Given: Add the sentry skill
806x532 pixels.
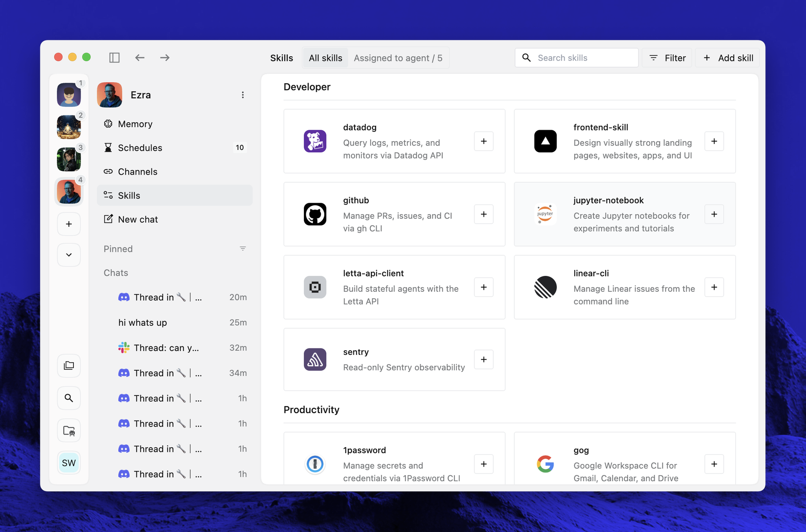Looking at the screenshot, I should [484, 359].
